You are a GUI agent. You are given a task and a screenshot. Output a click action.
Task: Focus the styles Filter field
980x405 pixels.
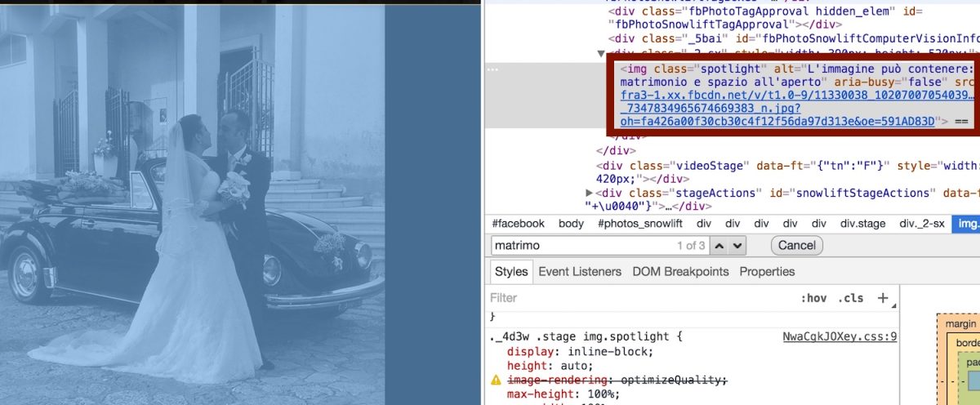(x=637, y=298)
